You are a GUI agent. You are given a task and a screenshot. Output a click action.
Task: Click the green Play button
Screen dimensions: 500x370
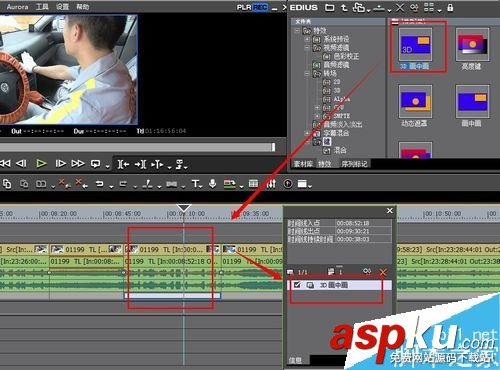[x=41, y=163]
